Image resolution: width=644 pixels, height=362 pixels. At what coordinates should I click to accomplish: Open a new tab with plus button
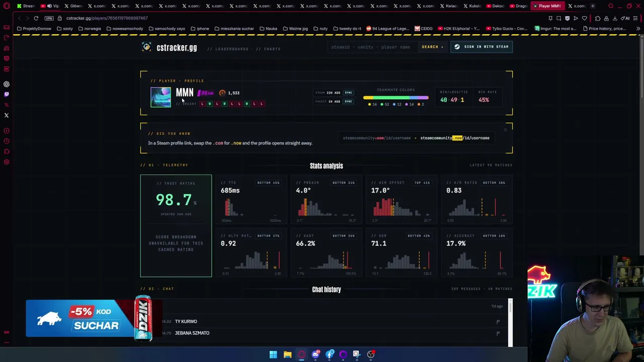[x=593, y=6]
